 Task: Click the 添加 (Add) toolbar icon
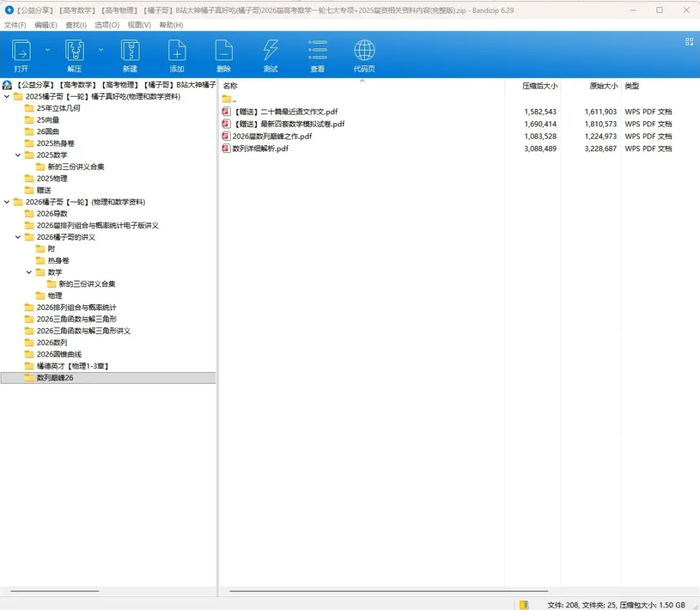point(177,51)
